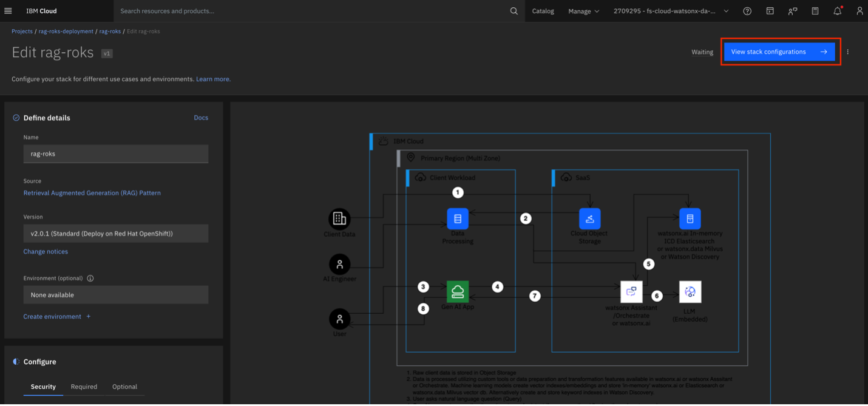
Task: Click the overflow three-dot menu icon
Action: click(848, 52)
